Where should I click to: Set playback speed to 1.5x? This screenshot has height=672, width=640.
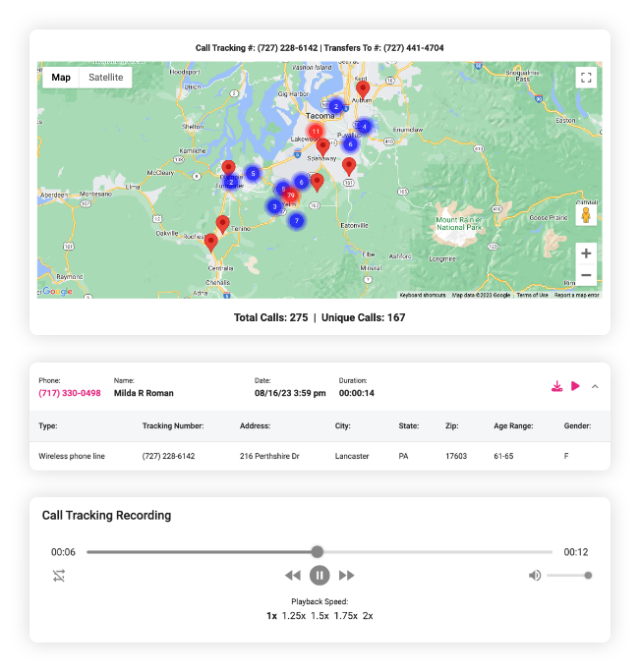(320, 616)
